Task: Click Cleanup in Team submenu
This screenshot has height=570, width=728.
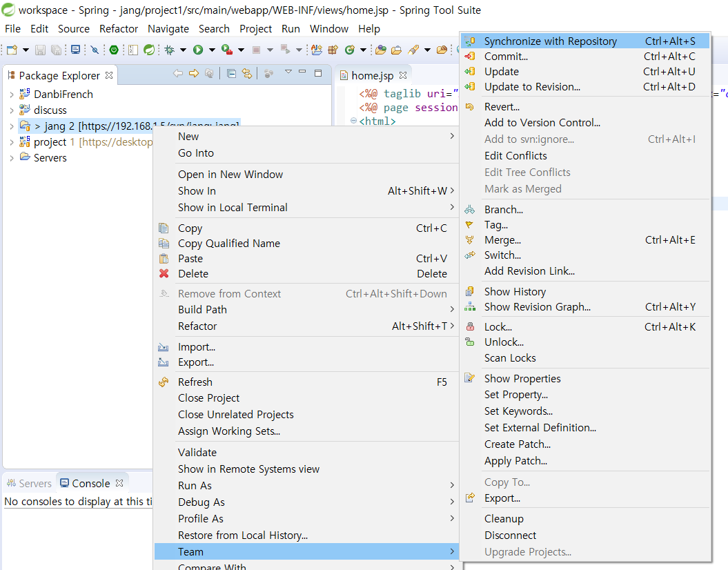Action: (x=585, y=518)
